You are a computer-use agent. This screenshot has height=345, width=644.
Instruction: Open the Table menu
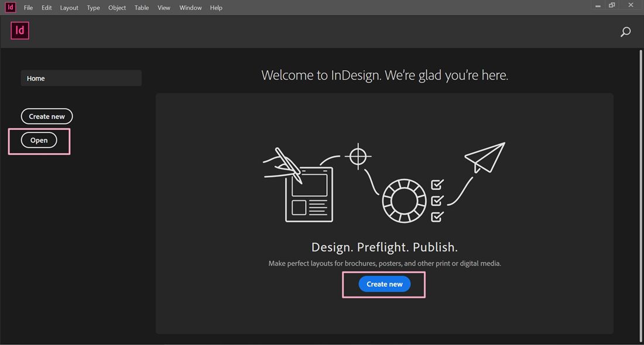pyautogui.click(x=142, y=8)
